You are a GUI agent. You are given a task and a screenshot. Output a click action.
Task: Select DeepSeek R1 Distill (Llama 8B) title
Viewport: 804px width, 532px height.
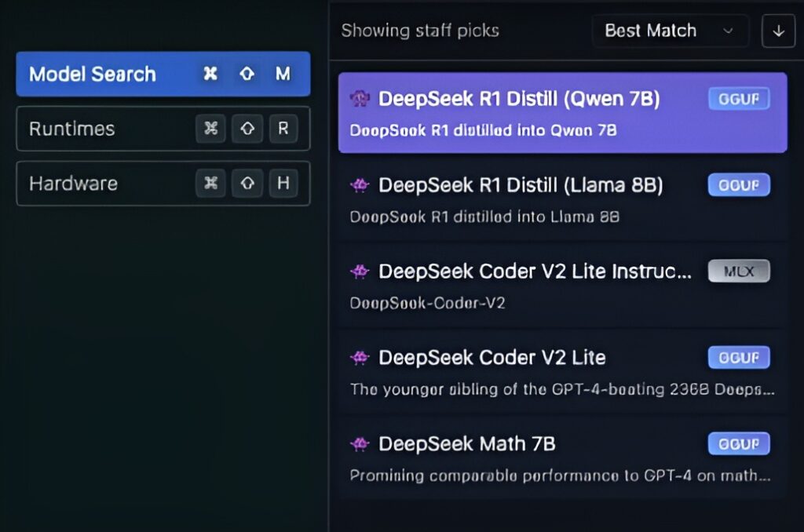pyautogui.click(x=521, y=185)
